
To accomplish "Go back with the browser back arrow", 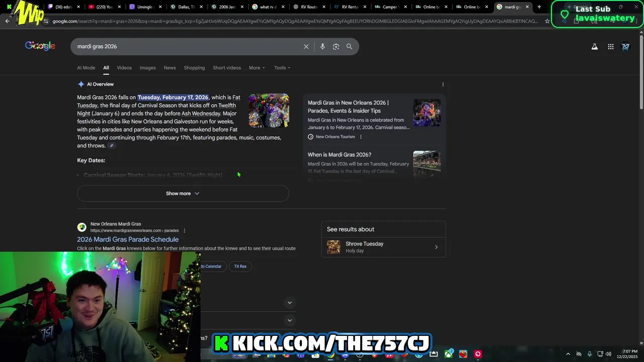I will click(7, 21).
